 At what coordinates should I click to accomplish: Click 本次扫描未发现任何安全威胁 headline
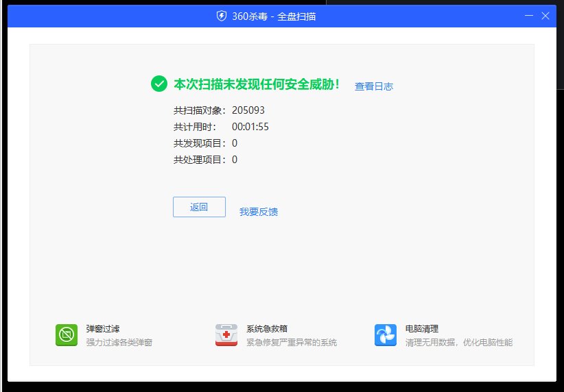click(x=257, y=84)
